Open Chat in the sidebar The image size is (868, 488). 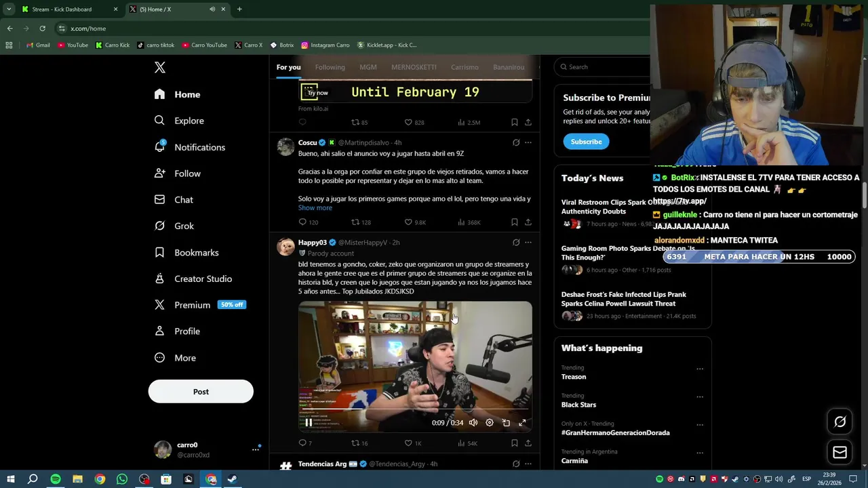pyautogui.click(x=174, y=200)
